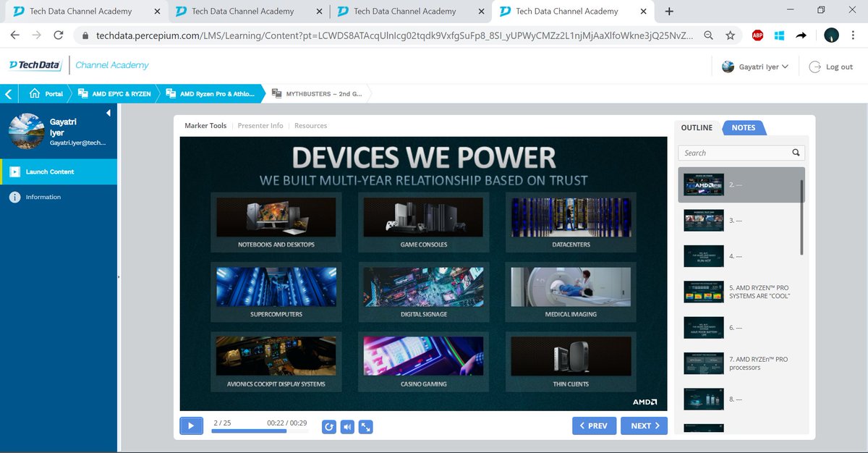Image resolution: width=868 pixels, height=453 pixels.
Task: Click the Tech Data logo
Action: [35, 65]
